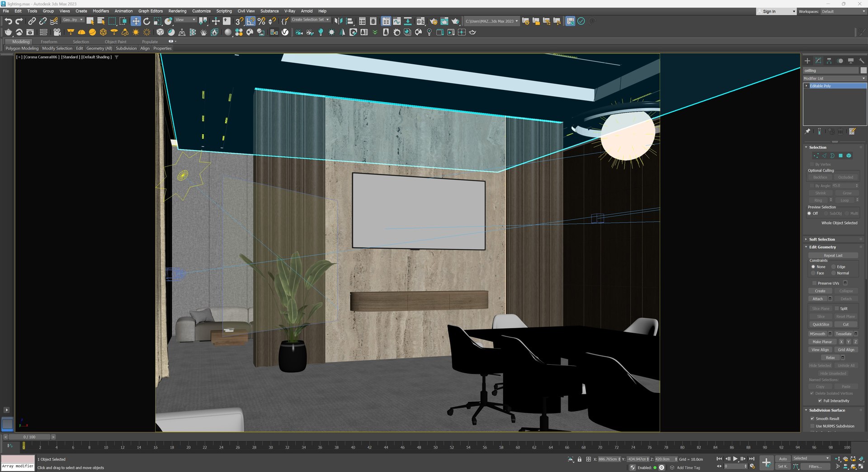Click the Auto key button
The height and width of the screenshot is (472, 868).
tap(783, 459)
